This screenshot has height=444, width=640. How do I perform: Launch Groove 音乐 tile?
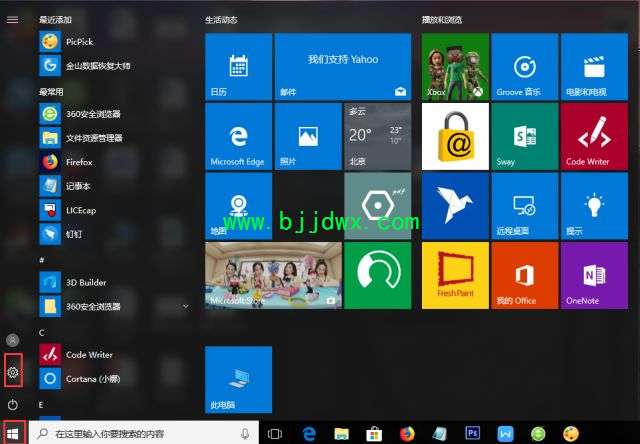525,67
